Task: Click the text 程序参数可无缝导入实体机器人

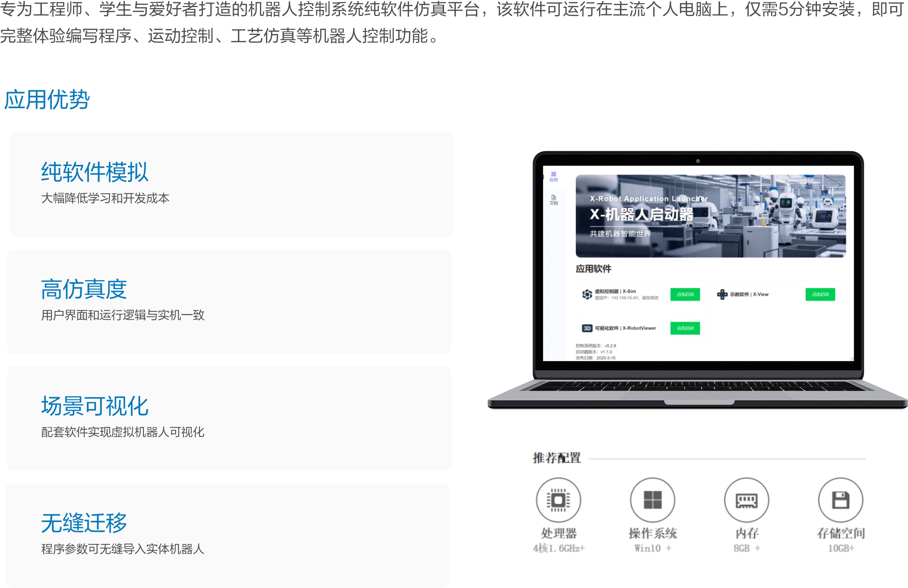Action: [x=123, y=549]
